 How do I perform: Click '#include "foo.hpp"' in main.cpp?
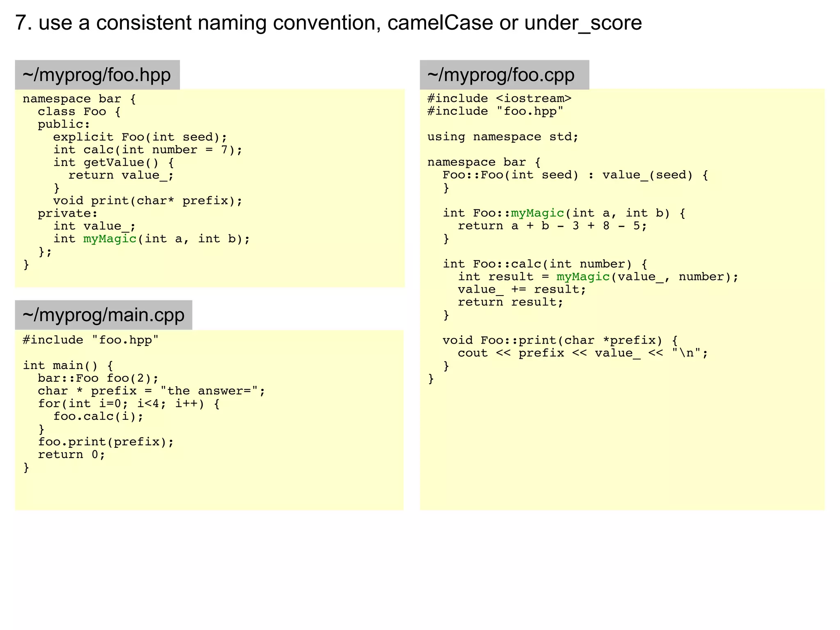[91, 340]
